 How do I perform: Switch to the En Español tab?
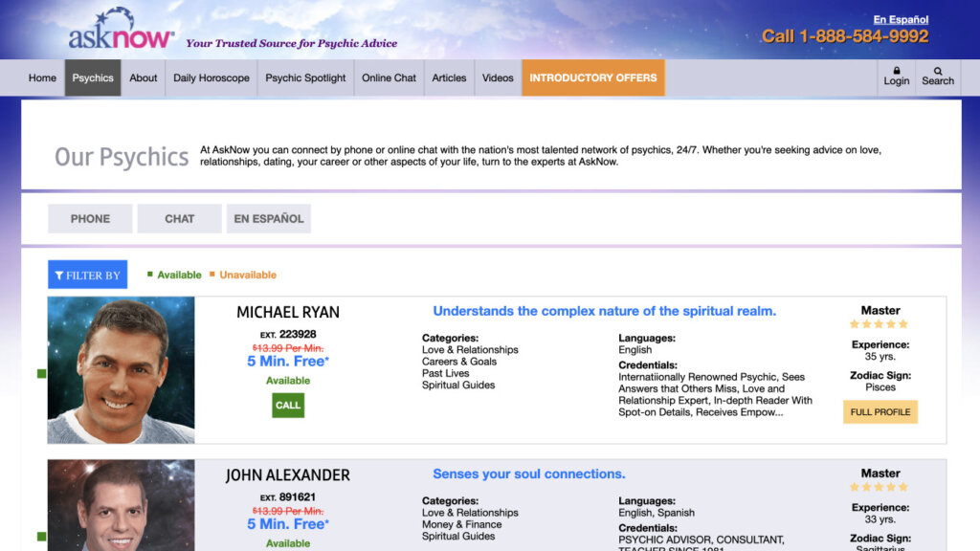[x=269, y=219]
